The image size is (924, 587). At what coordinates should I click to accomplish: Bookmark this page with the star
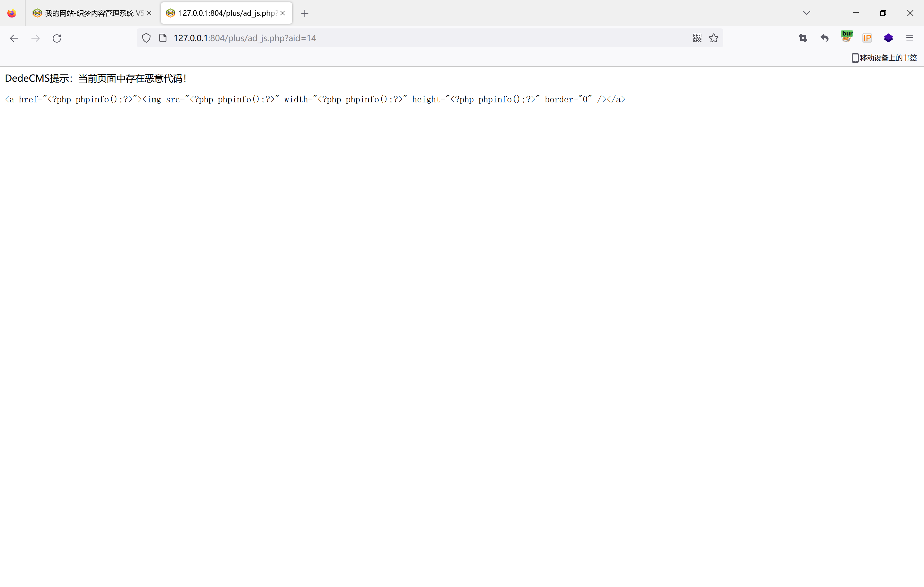point(713,38)
